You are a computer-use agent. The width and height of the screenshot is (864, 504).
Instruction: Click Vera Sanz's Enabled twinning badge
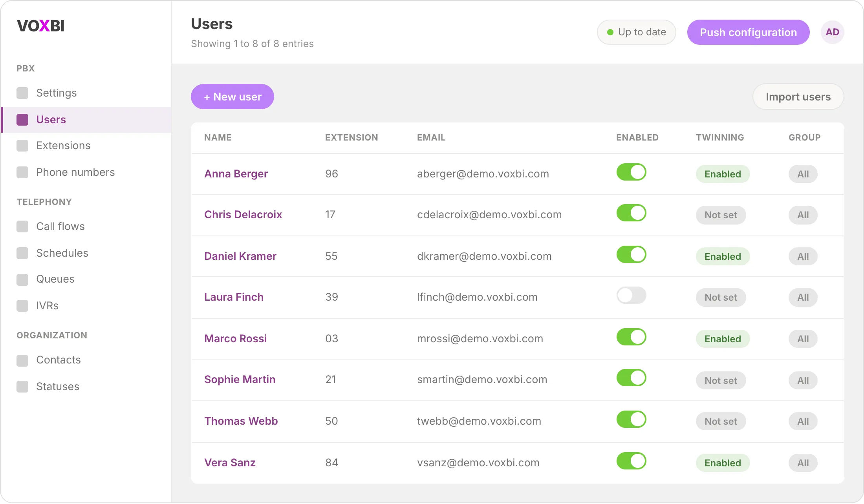(x=723, y=463)
